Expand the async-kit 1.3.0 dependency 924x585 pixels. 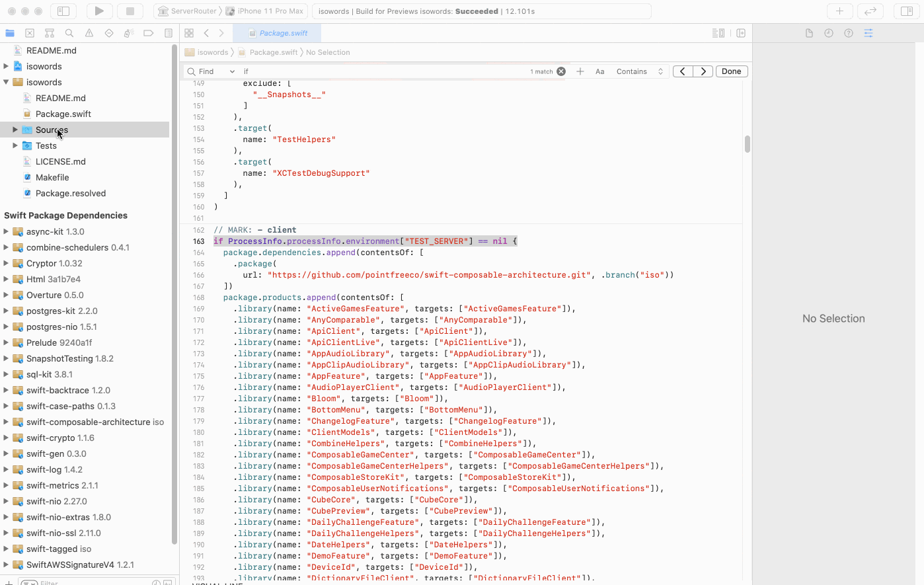click(x=6, y=231)
